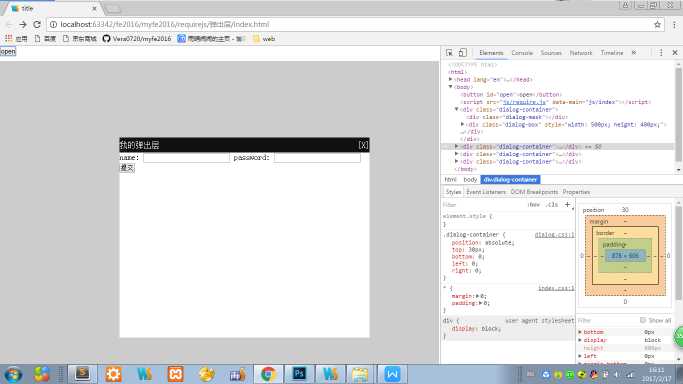Collapse the first dialog-container div
Screen dimensions: 683x384
click(456, 109)
